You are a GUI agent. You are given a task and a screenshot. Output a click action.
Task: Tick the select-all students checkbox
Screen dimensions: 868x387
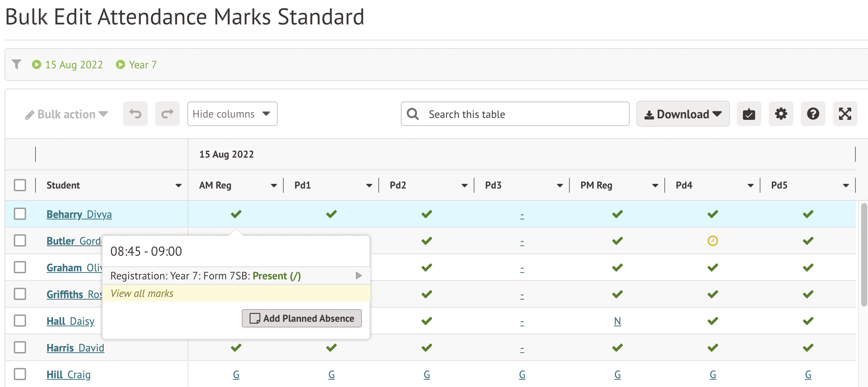[x=20, y=185]
